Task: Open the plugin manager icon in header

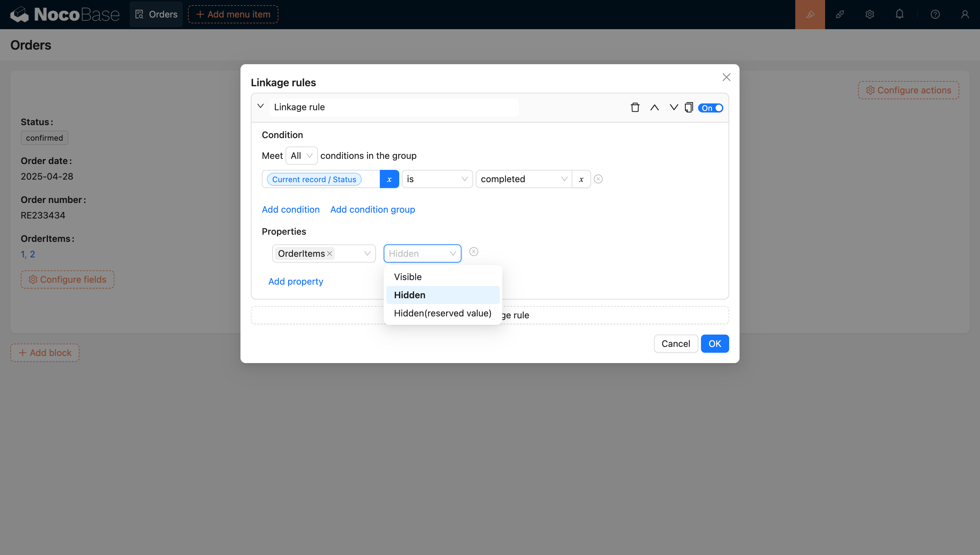Action: [840, 15]
